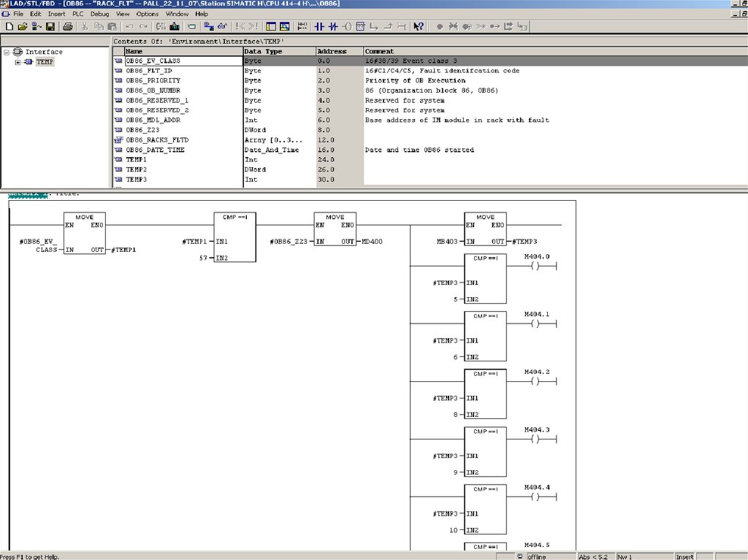This screenshot has height=560, width=748.
Task: Open the Edit menu
Action: pos(36,14)
